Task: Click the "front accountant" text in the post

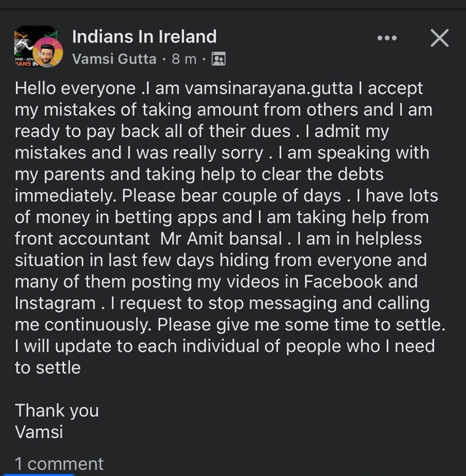Action: tap(82, 239)
